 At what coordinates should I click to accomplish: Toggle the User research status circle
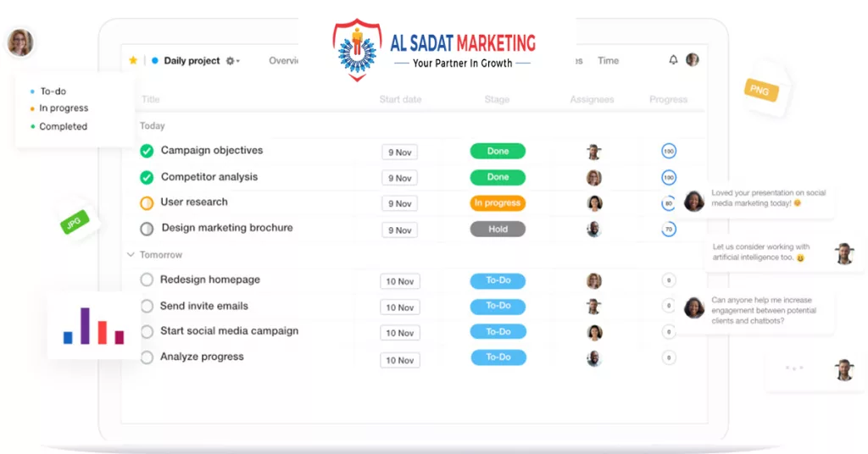147,203
